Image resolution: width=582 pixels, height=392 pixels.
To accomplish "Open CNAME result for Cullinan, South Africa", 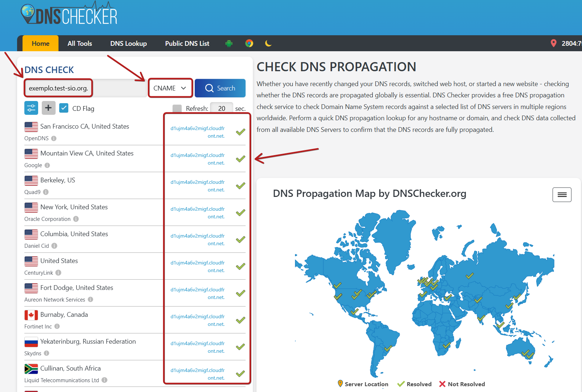I will click(198, 374).
